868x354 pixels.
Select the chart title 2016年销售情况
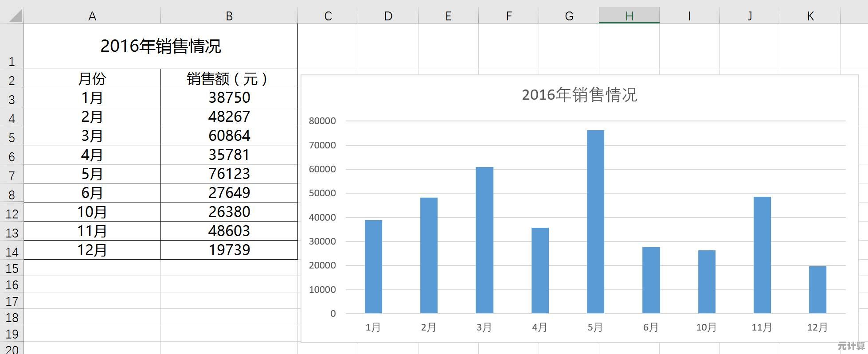click(x=579, y=95)
